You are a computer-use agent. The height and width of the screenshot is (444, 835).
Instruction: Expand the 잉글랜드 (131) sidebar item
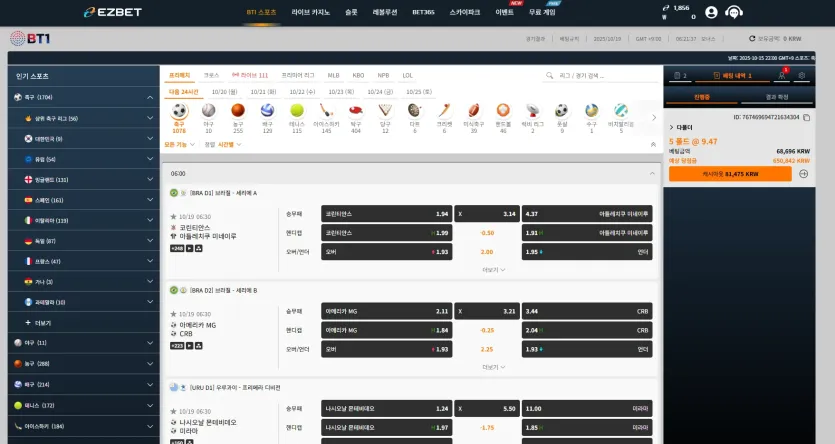click(x=150, y=179)
